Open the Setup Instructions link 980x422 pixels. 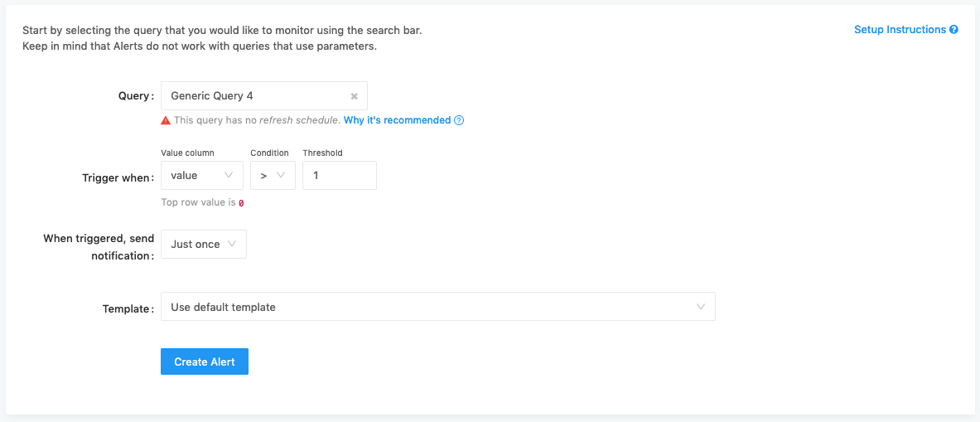tap(900, 30)
